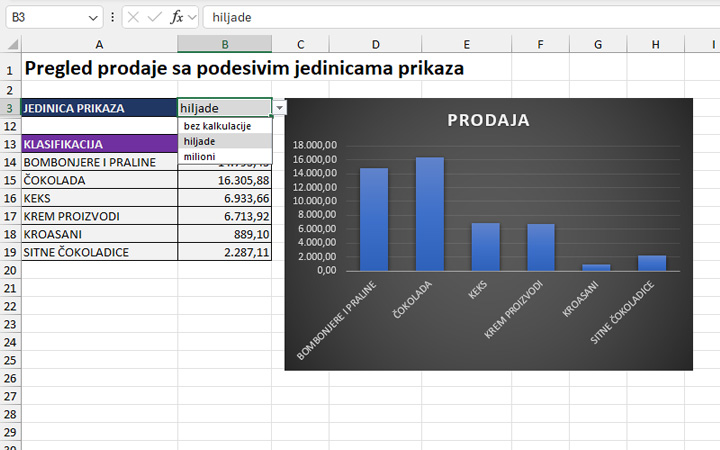Click the dropdown arrow beside cell B3
Viewport: 720px width, 450px height.
(279, 107)
